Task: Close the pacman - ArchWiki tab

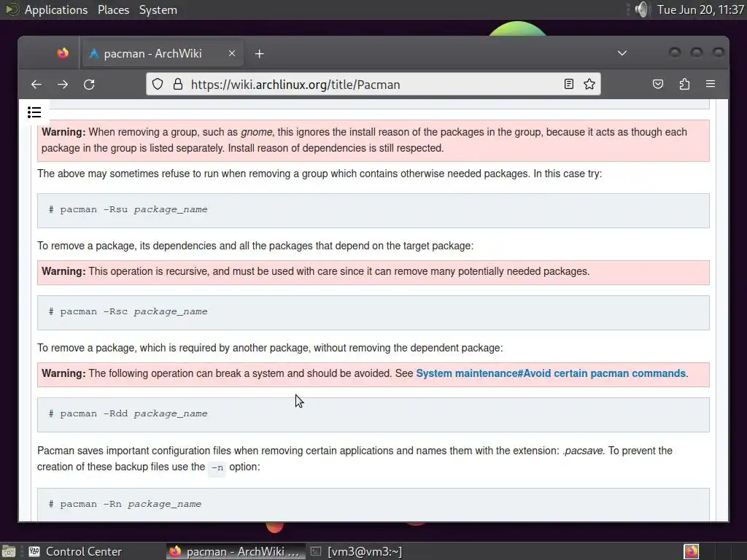Action: pyautogui.click(x=232, y=53)
